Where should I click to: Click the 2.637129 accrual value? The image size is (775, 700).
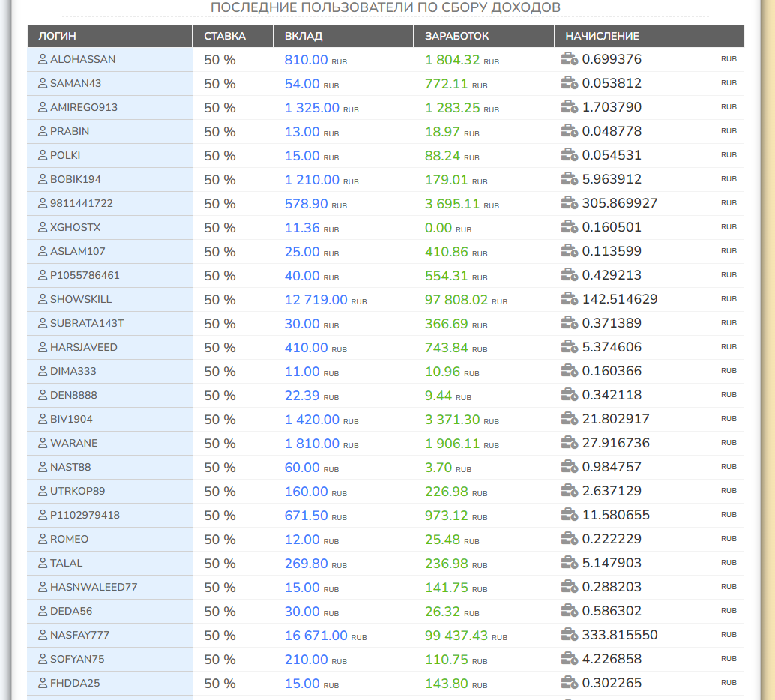coord(612,491)
